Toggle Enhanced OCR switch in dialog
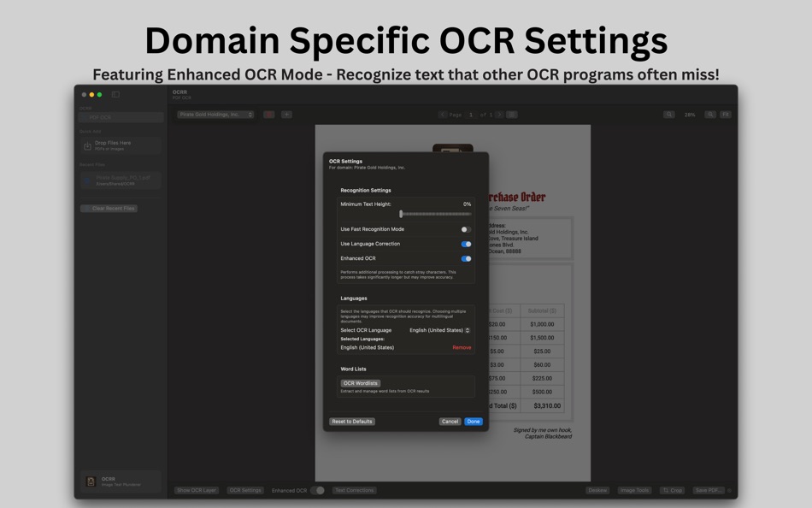Image resolution: width=812 pixels, height=508 pixels. coord(466,258)
